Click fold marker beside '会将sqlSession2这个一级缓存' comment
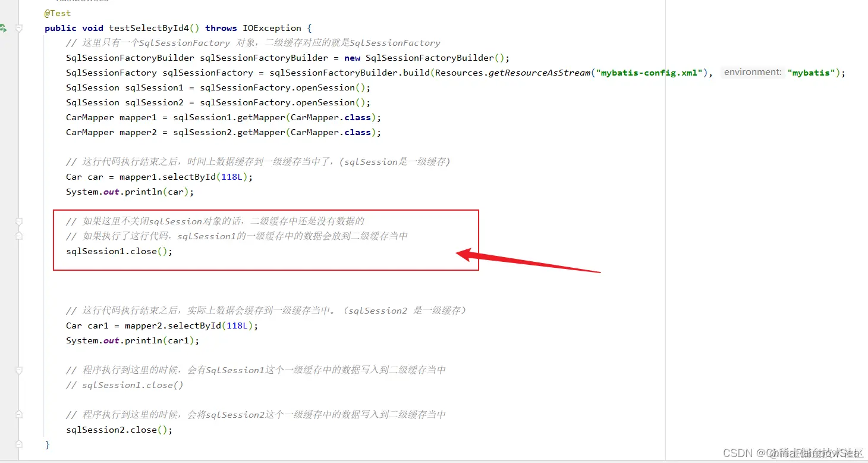The height and width of the screenshot is (463, 868). coord(19,415)
